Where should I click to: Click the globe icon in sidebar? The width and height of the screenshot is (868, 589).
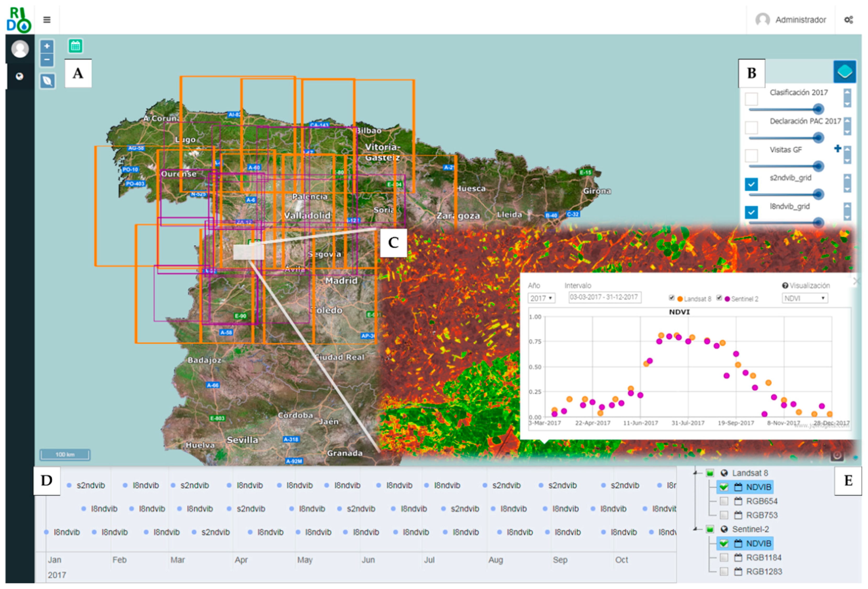pyautogui.click(x=19, y=77)
